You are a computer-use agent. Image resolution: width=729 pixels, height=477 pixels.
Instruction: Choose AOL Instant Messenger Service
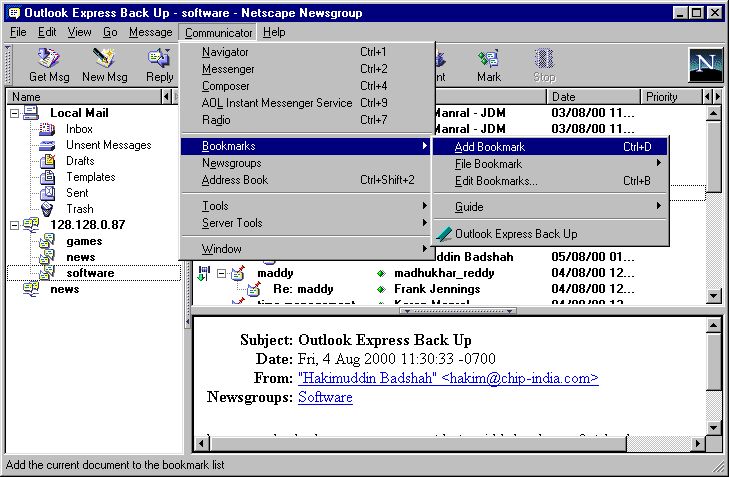tap(305, 103)
